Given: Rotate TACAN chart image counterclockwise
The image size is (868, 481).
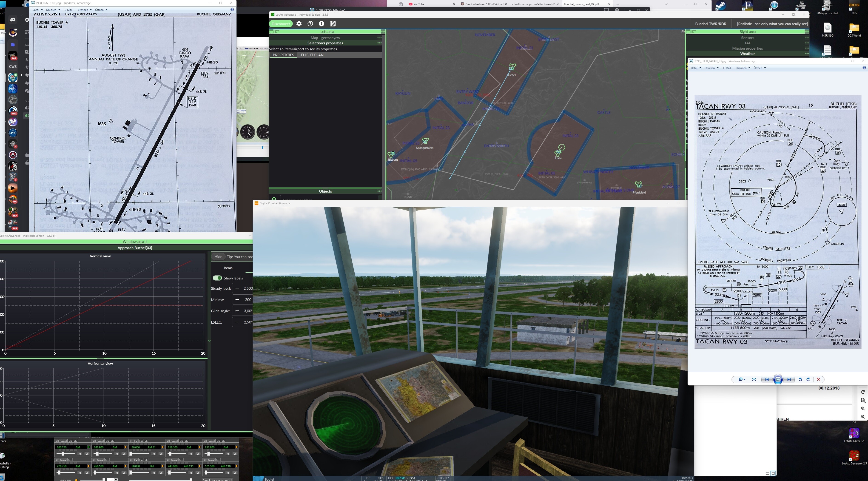Looking at the screenshot, I should (x=800, y=380).
